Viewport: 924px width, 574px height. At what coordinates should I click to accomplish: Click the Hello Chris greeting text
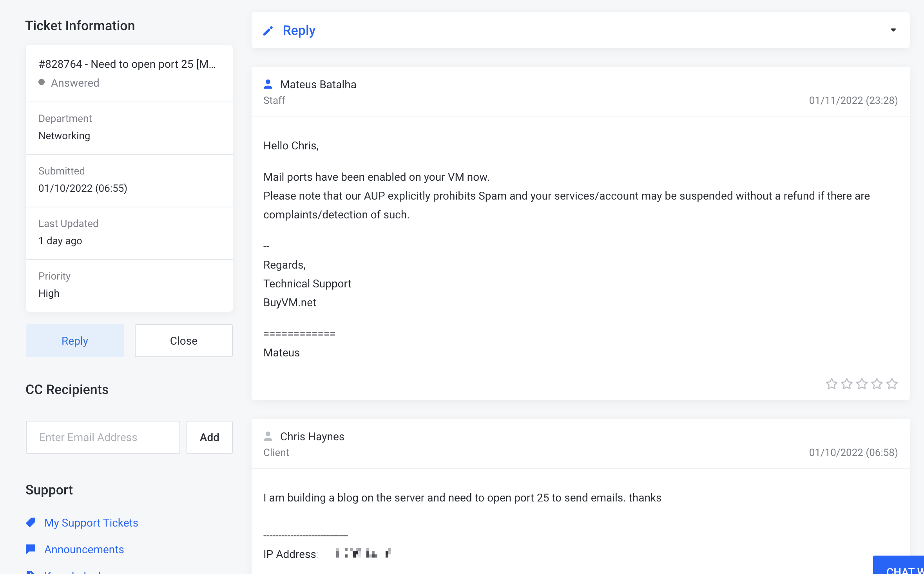tap(291, 145)
